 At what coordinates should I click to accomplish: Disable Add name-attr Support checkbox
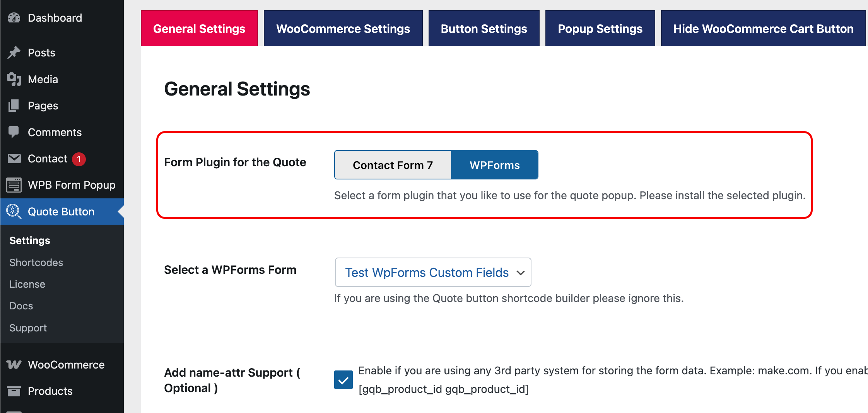tap(343, 380)
